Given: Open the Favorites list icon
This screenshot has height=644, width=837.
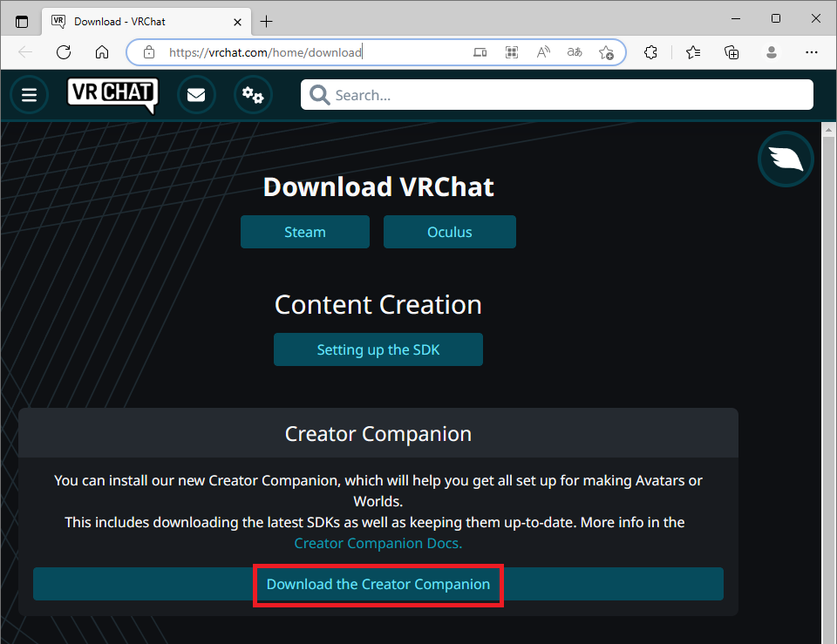Looking at the screenshot, I should point(693,52).
